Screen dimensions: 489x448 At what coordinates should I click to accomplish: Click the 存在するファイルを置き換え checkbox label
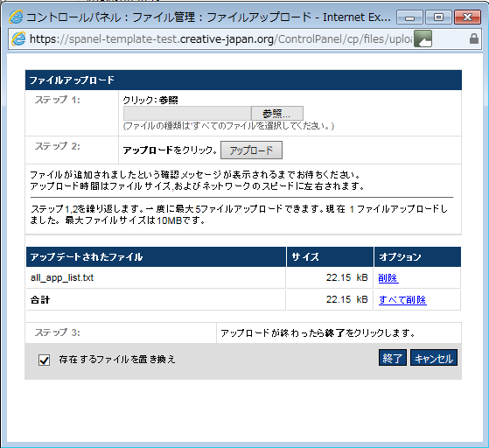coord(117,360)
